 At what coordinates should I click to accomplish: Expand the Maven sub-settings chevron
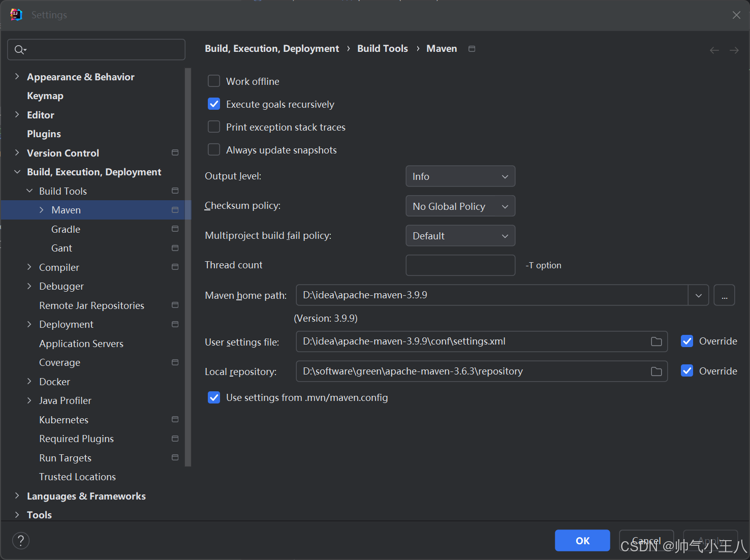click(x=41, y=210)
